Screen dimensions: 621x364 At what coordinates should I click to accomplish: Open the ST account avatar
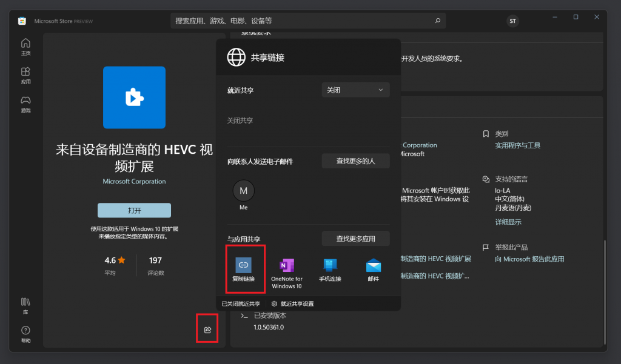(512, 21)
